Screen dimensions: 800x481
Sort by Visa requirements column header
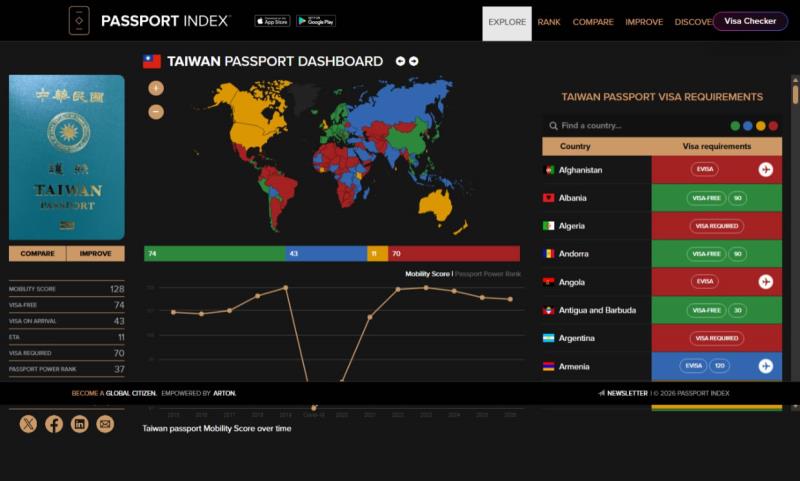point(717,146)
